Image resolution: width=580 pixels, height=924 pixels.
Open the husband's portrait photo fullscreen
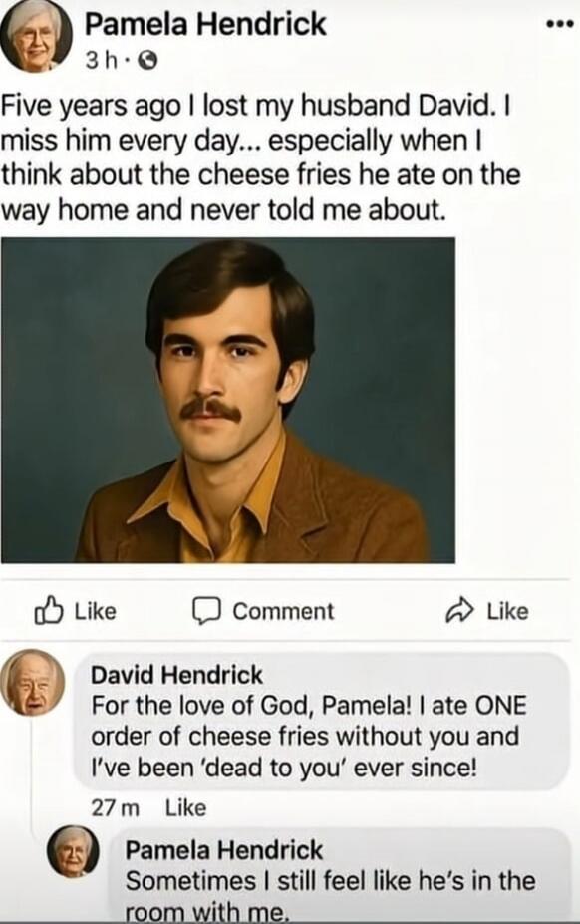click(235, 397)
